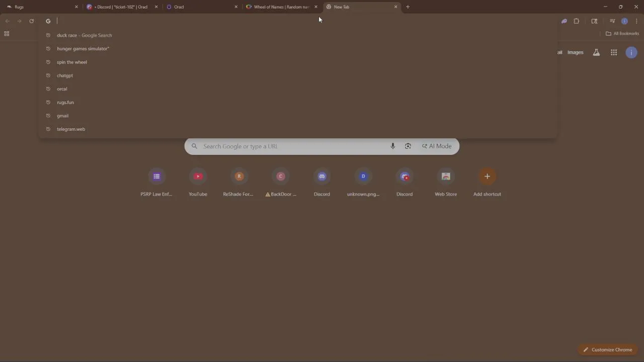The image size is (644, 362).
Task: Open the apps grid in bookmarks bar
Action: (x=7, y=34)
